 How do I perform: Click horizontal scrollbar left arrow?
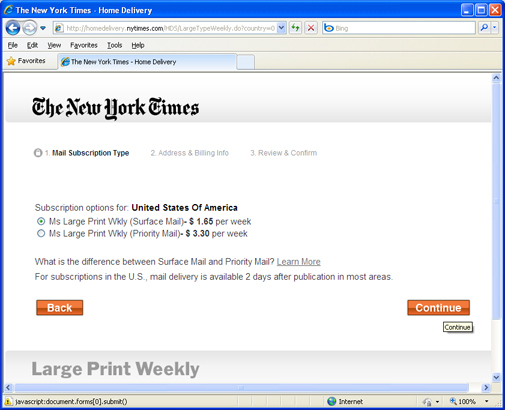(9, 387)
